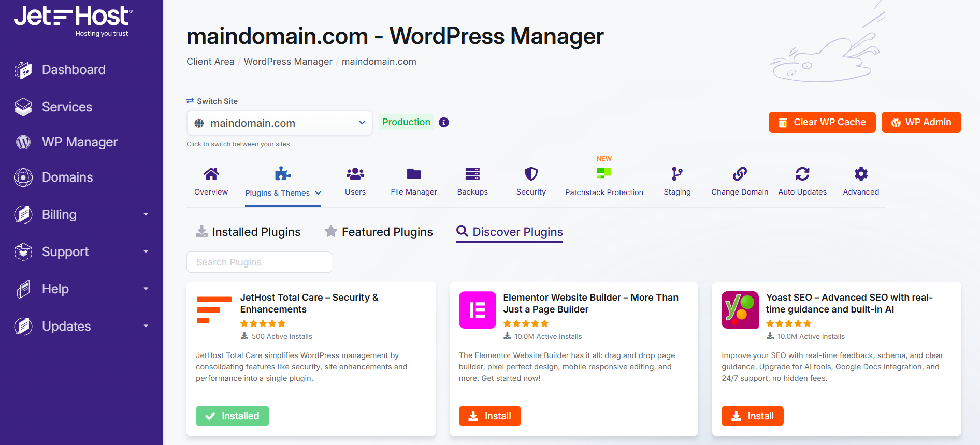This screenshot has width=980, height=445.
Task: Open the Security shield section
Action: (531, 182)
